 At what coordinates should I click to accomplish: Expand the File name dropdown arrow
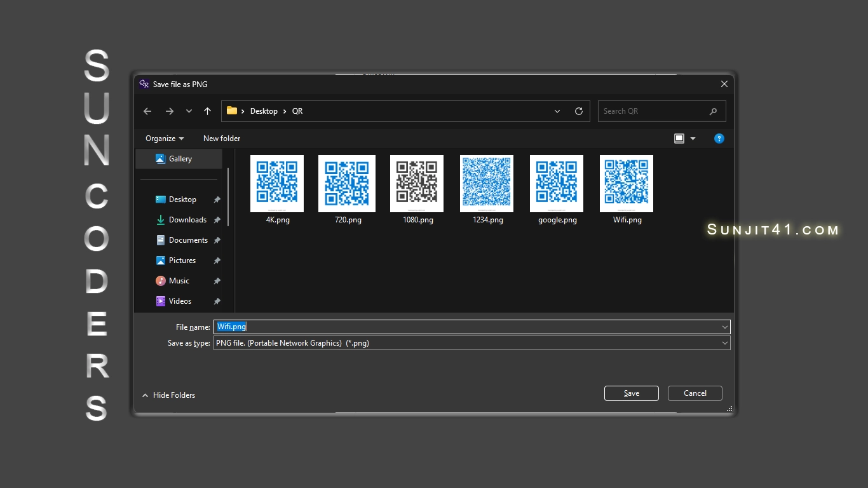(724, 327)
